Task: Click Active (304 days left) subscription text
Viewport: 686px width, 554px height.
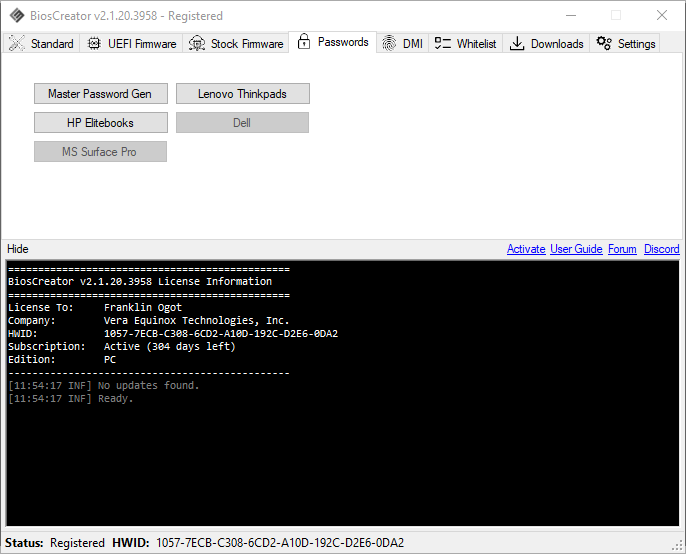Action: pyautogui.click(x=170, y=347)
